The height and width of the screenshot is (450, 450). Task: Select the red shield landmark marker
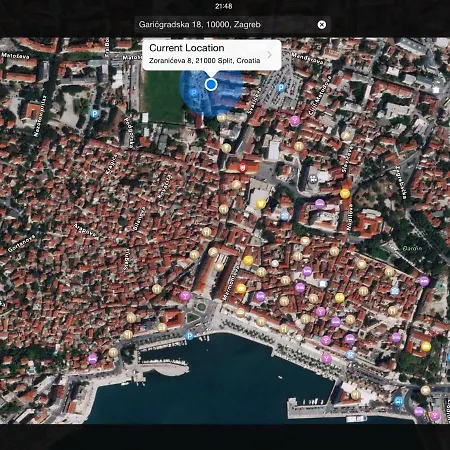point(243,168)
